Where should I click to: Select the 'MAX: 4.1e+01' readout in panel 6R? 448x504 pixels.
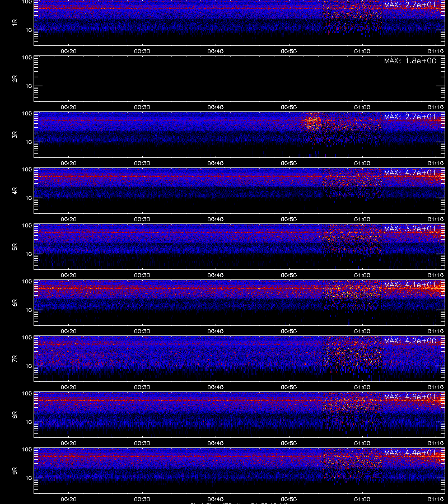pyautogui.click(x=410, y=284)
